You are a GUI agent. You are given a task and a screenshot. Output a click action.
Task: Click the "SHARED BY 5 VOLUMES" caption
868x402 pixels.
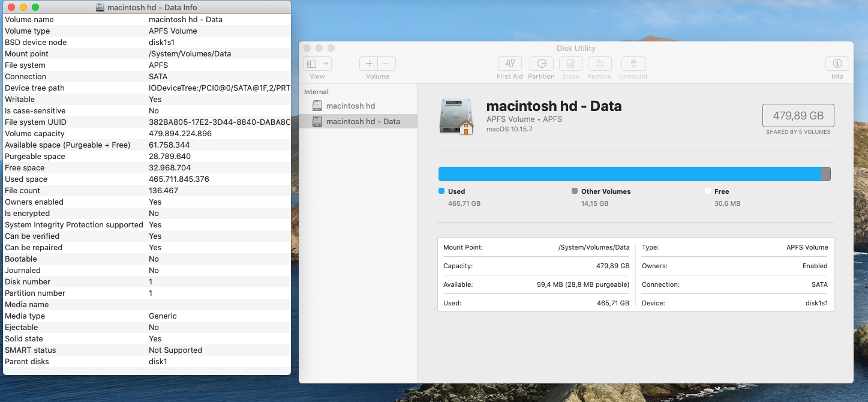[798, 132]
